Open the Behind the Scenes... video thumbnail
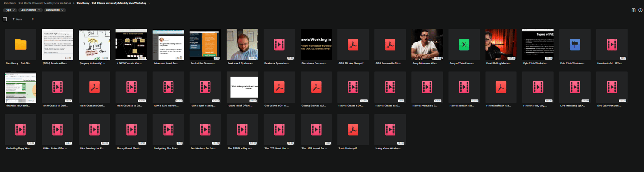 click(x=205, y=45)
